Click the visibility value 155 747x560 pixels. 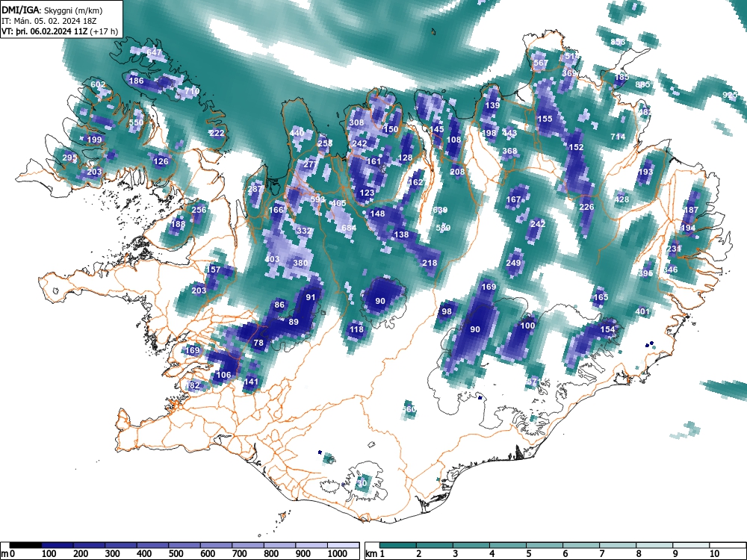[x=545, y=119]
